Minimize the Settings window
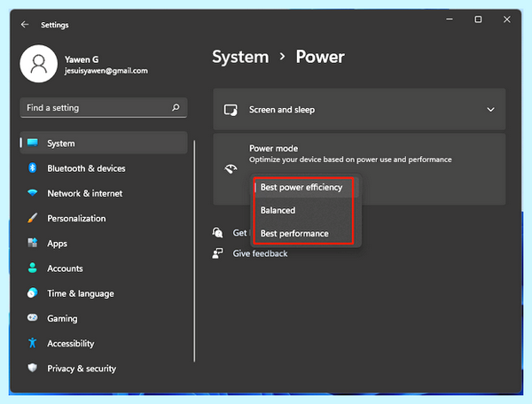The width and height of the screenshot is (532, 404). [x=450, y=19]
